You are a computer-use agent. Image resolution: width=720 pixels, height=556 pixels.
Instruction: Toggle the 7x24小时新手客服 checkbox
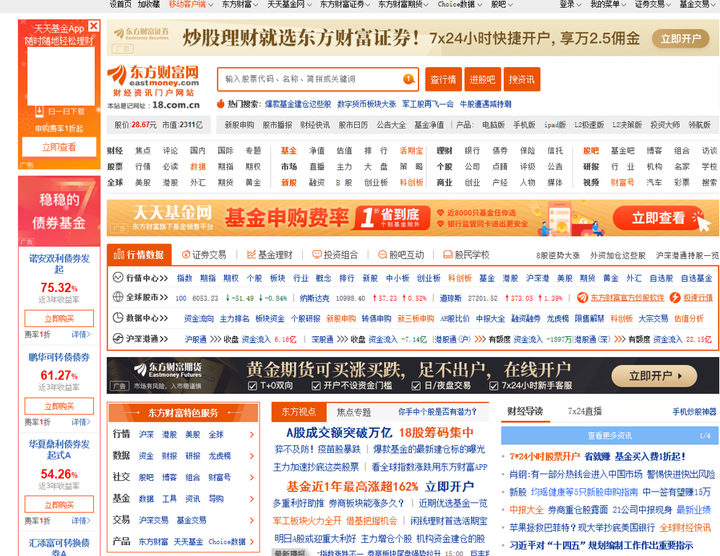494,386
